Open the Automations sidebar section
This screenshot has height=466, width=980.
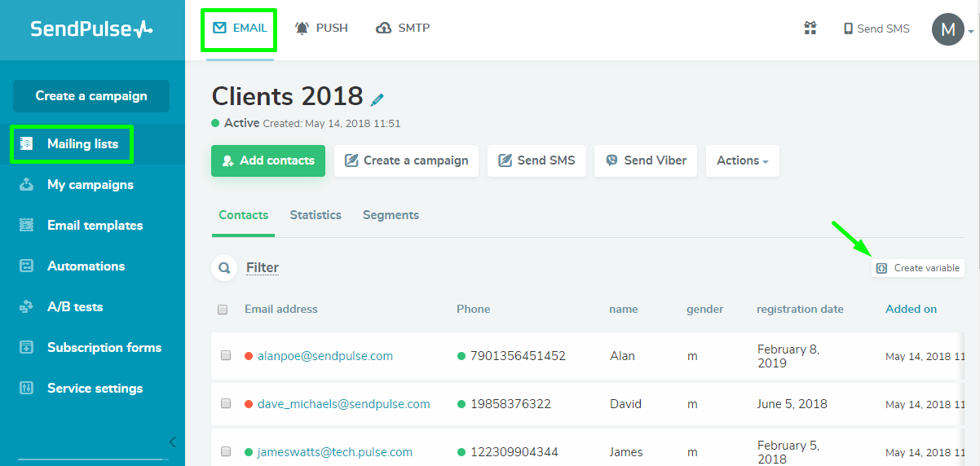click(x=86, y=266)
